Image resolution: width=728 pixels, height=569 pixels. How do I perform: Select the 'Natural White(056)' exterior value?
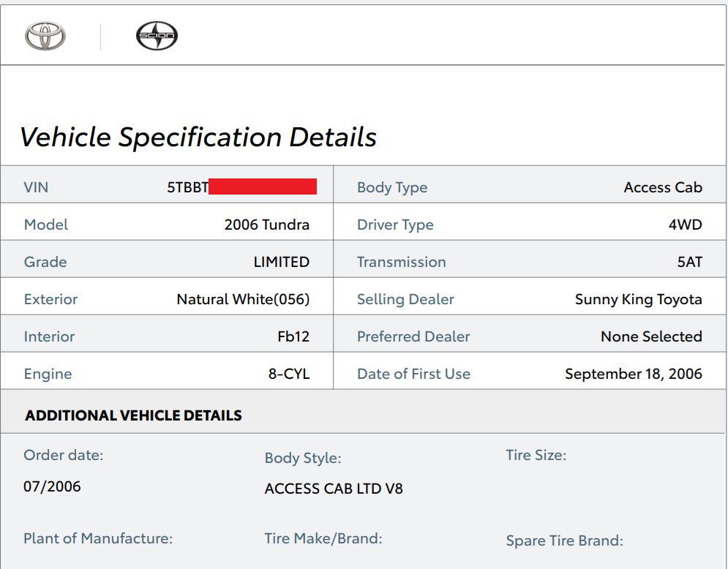[244, 299]
